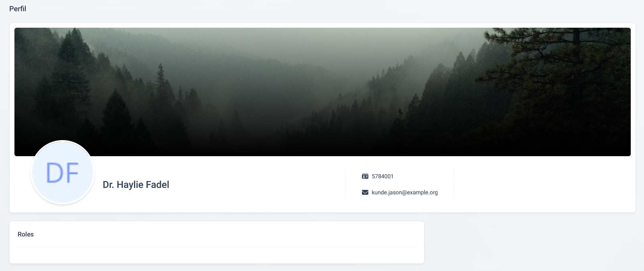Click the letter D in the avatar
644x271 pixels.
54,173
